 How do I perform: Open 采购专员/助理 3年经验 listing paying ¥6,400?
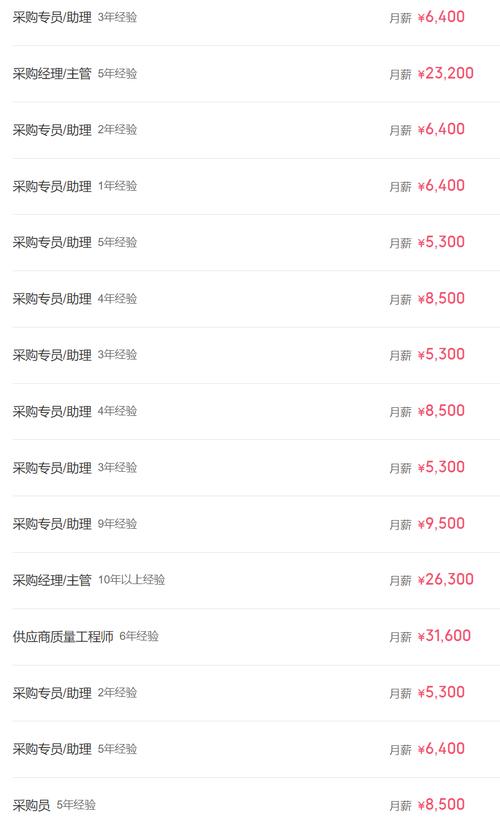tap(256, 17)
